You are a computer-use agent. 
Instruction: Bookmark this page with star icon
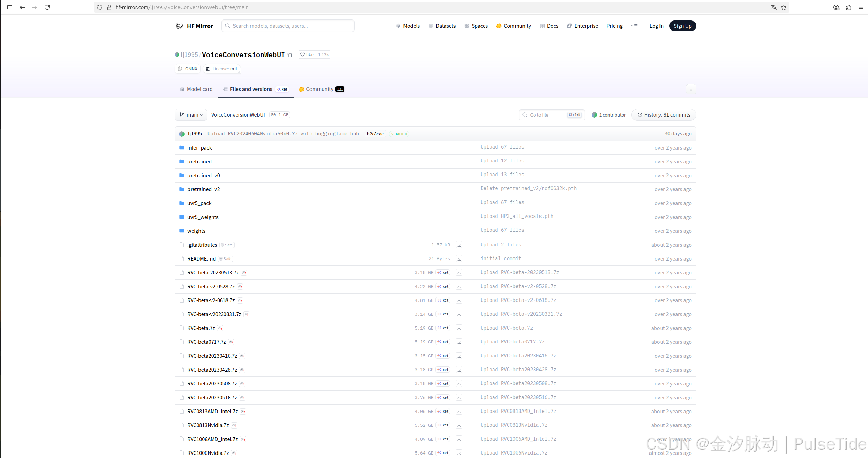point(784,7)
